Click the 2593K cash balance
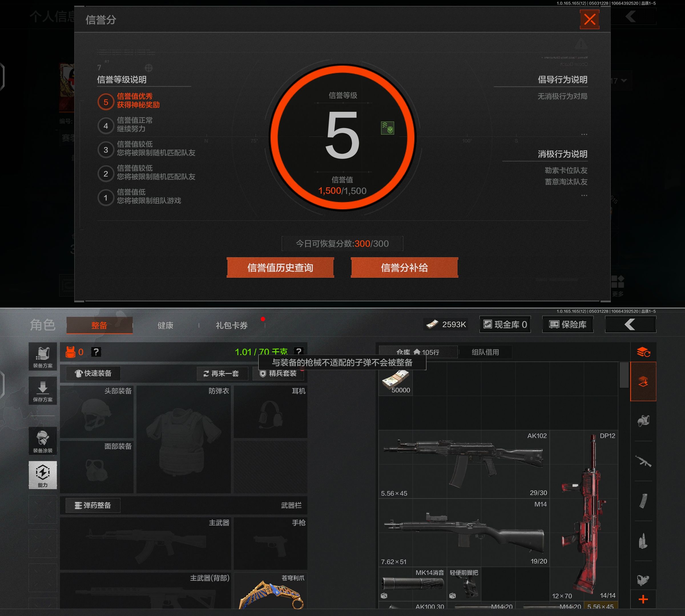This screenshot has height=616, width=685. pyautogui.click(x=446, y=325)
